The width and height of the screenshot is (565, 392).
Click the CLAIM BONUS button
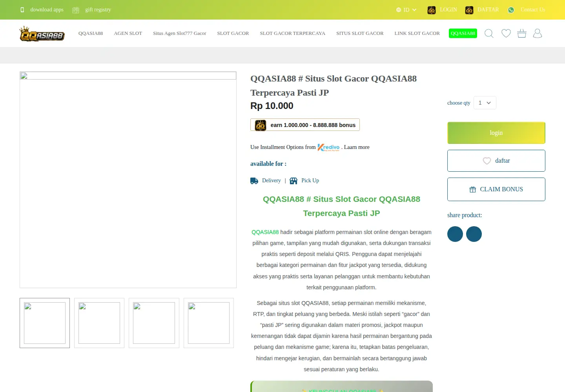(x=496, y=189)
